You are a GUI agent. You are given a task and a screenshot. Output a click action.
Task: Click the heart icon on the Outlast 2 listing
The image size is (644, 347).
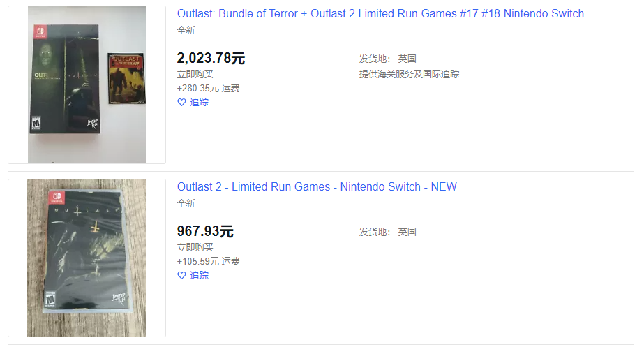click(x=181, y=276)
